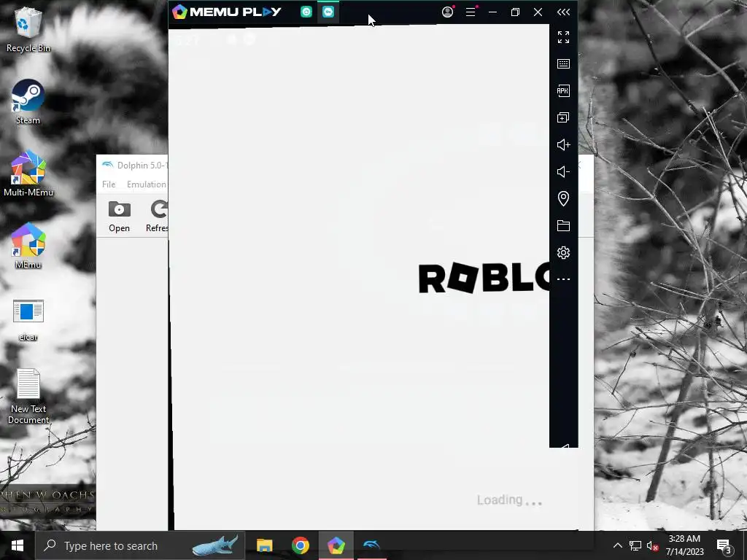Close the MEmu Play window
The height and width of the screenshot is (560, 747).
click(x=538, y=12)
